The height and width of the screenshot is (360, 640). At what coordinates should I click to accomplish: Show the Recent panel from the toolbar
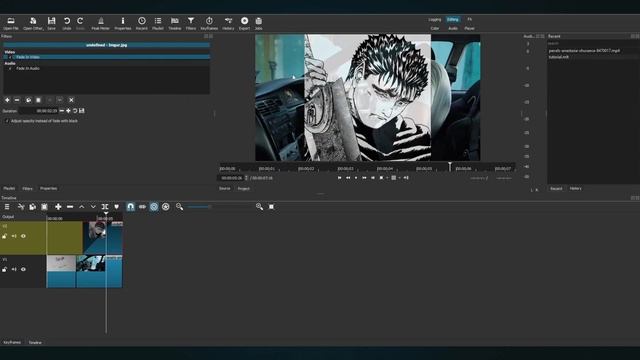click(x=142, y=23)
